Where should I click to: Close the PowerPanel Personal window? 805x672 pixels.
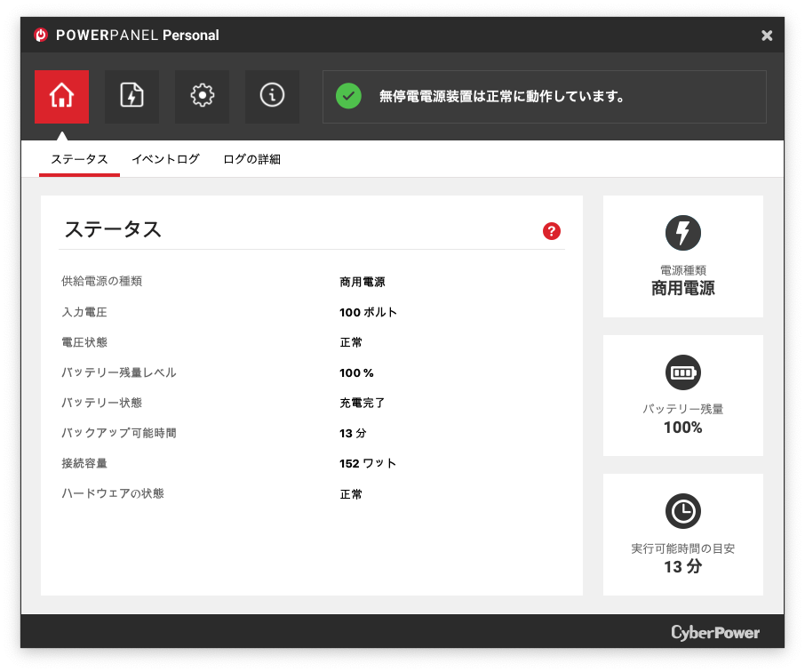767,36
